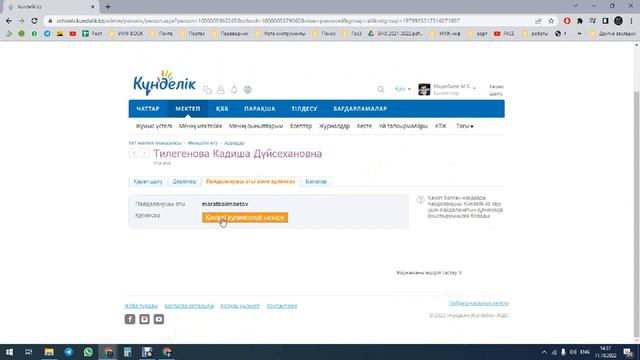
Task: Open the chat messages icon in header
Action: pyautogui.click(x=207, y=89)
